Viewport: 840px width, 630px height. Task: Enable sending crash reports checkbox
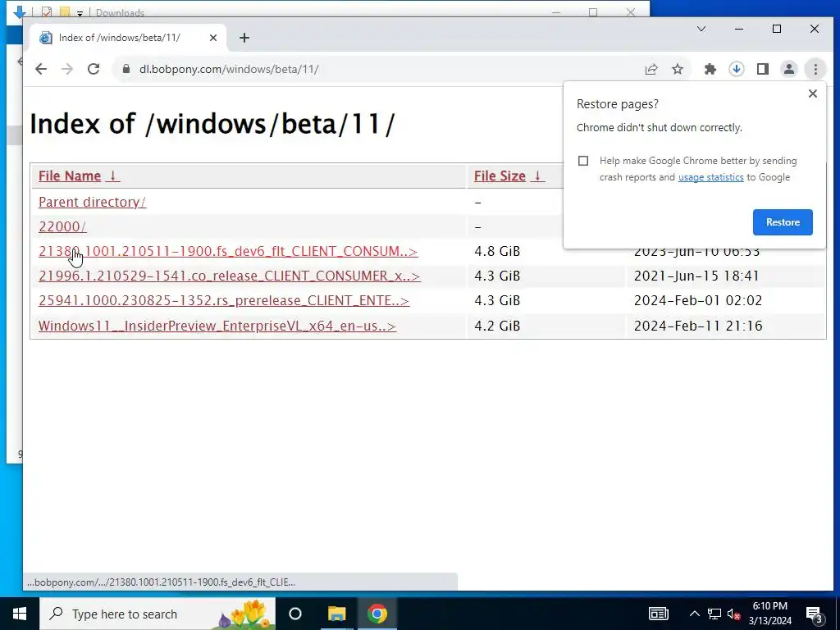click(583, 161)
